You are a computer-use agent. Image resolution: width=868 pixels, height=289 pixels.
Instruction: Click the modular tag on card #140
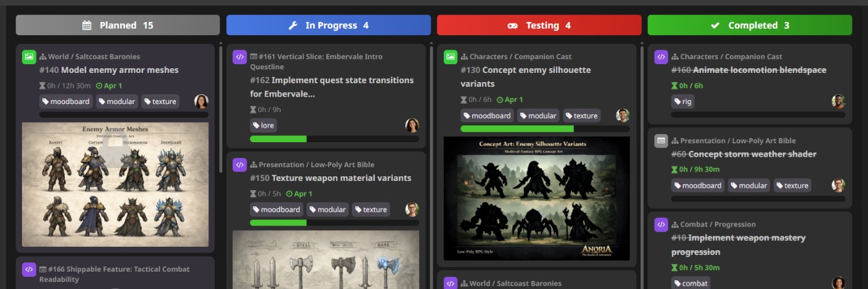point(117,101)
